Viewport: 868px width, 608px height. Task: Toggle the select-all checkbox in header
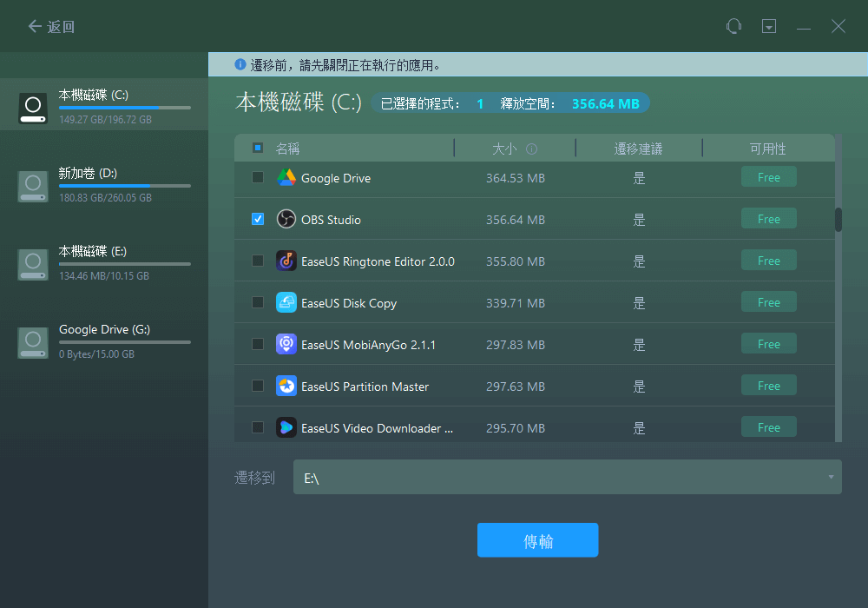click(x=258, y=148)
